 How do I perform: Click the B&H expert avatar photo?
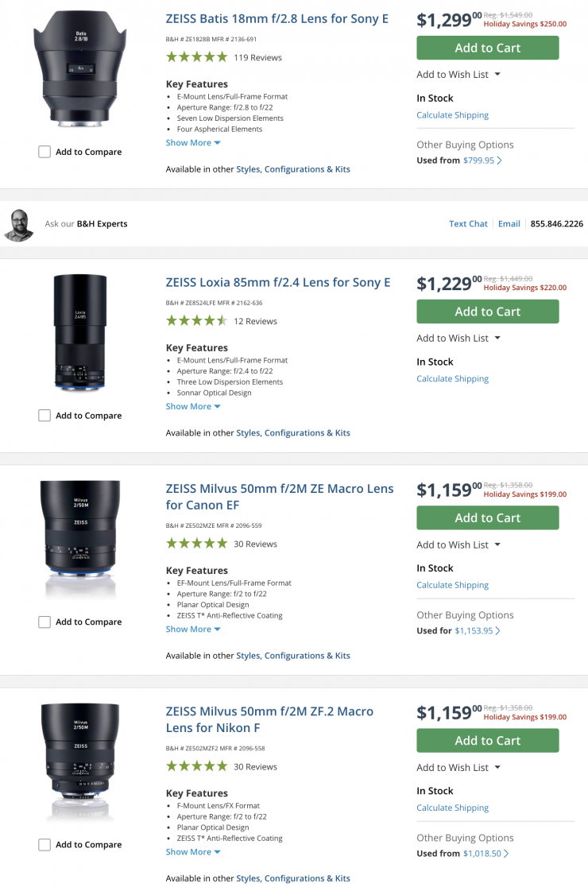pyautogui.click(x=19, y=224)
